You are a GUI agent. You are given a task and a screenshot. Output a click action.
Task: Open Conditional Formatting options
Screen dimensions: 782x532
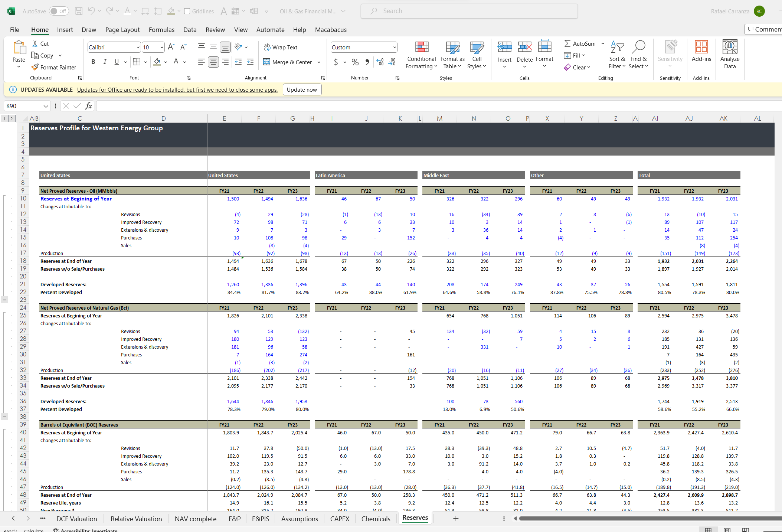pyautogui.click(x=421, y=55)
